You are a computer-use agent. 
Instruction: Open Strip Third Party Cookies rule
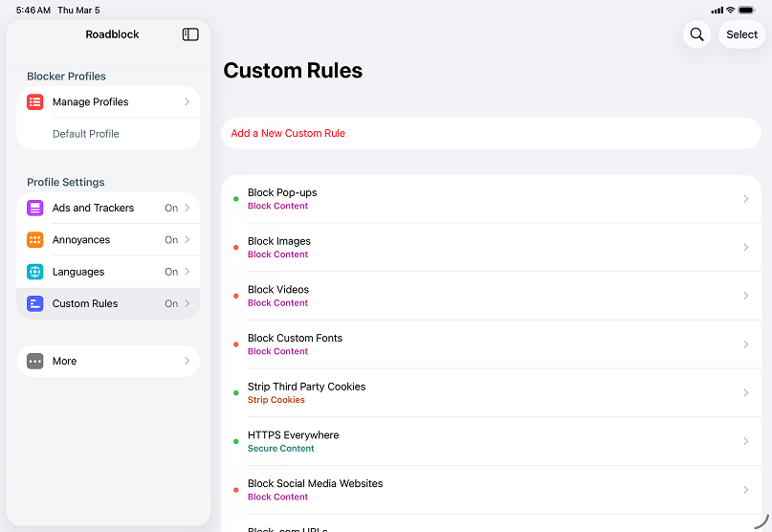tap(491, 392)
